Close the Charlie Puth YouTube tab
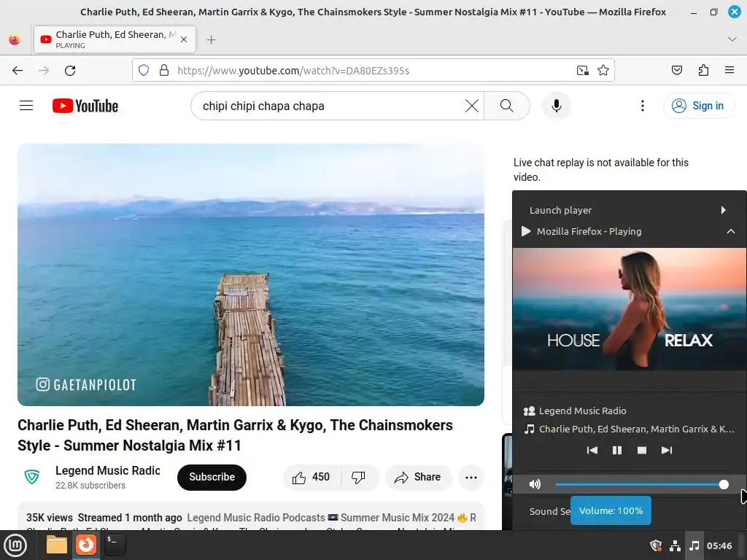The width and height of the screenshot is (747, 560). (x=184, y=39)
